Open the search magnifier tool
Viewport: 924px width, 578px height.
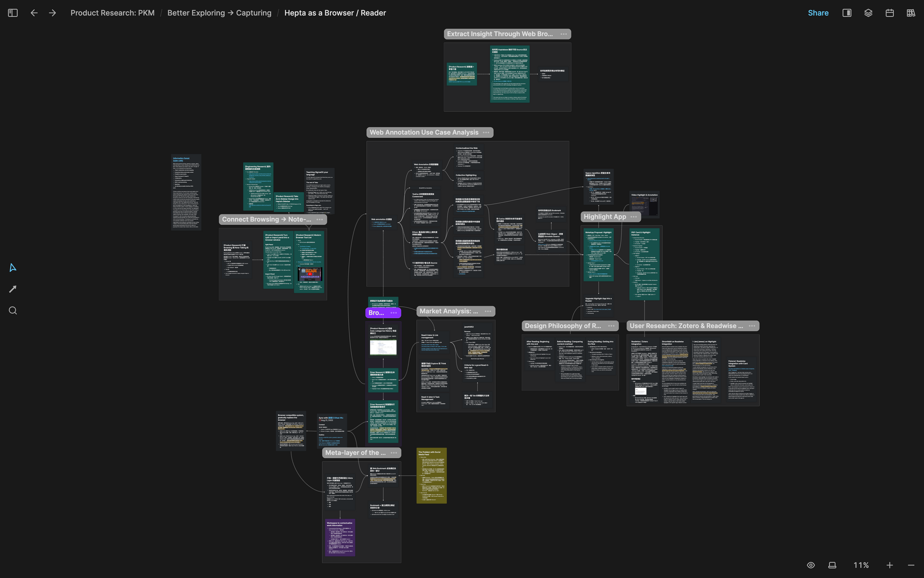pos(13,311)
